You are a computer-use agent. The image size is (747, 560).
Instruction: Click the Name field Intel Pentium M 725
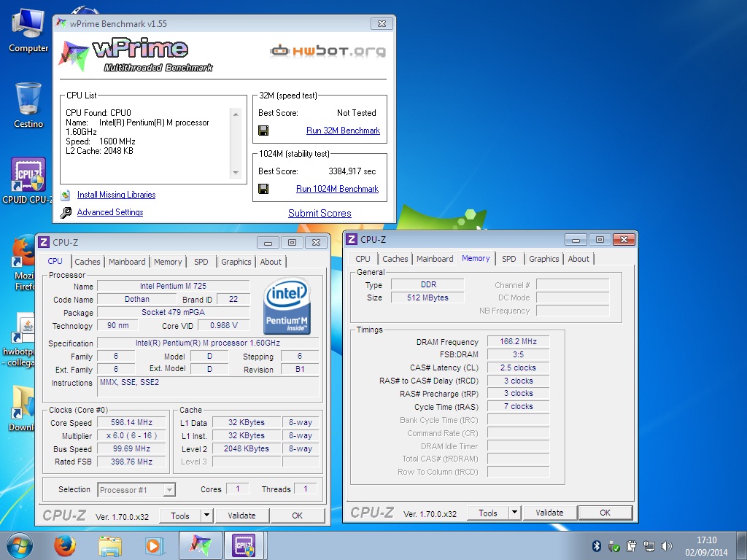[x=174, y=286]
